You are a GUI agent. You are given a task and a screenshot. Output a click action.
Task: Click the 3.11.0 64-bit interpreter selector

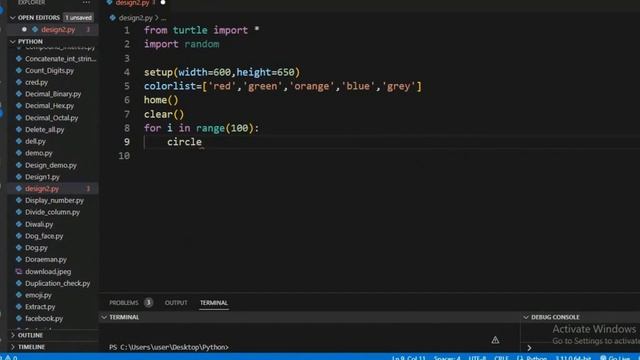pos(573,358)
